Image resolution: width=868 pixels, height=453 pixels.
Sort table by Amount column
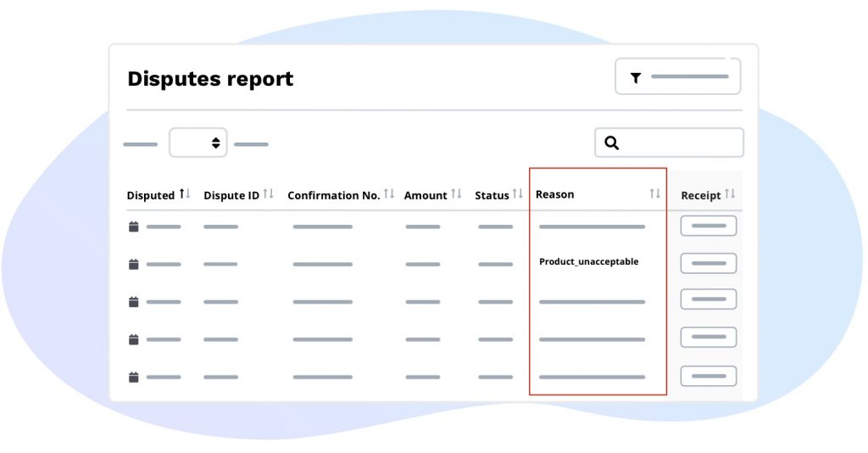click(456, 194)
